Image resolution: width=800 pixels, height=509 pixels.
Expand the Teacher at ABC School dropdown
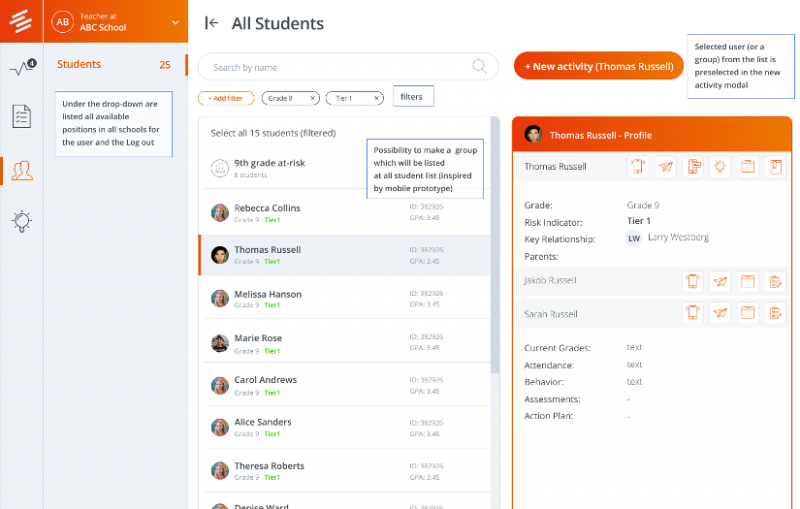[x=175, y=22]
